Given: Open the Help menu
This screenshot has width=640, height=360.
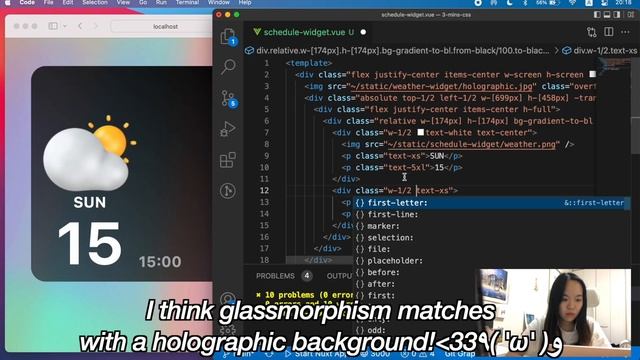Looking at the screenshot, I should pyautogui.click(x=245, y=2).
